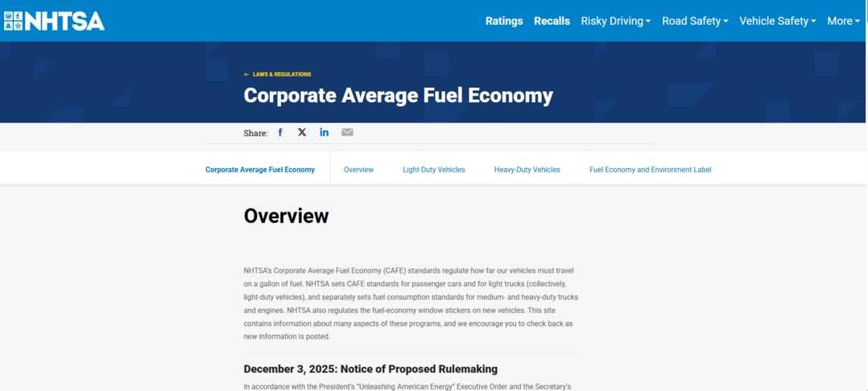Share page on X (Twitter)
868x391 pixels.
click(302, 133)
